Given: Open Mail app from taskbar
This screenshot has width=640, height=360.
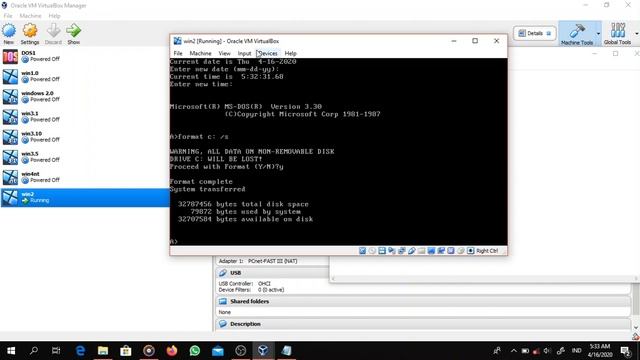Looking at the screenshot, I should [218, 351].
